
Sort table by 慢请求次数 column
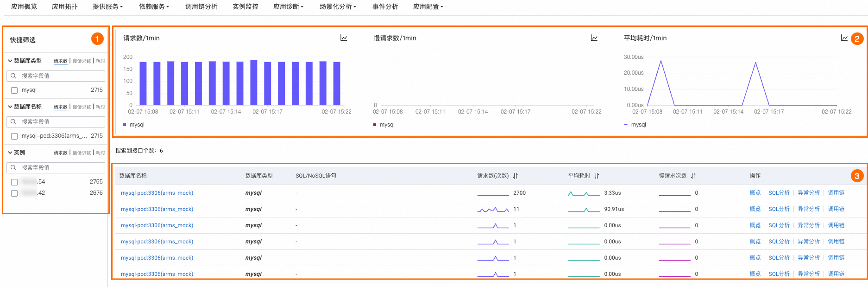click(x=693, y=176)
